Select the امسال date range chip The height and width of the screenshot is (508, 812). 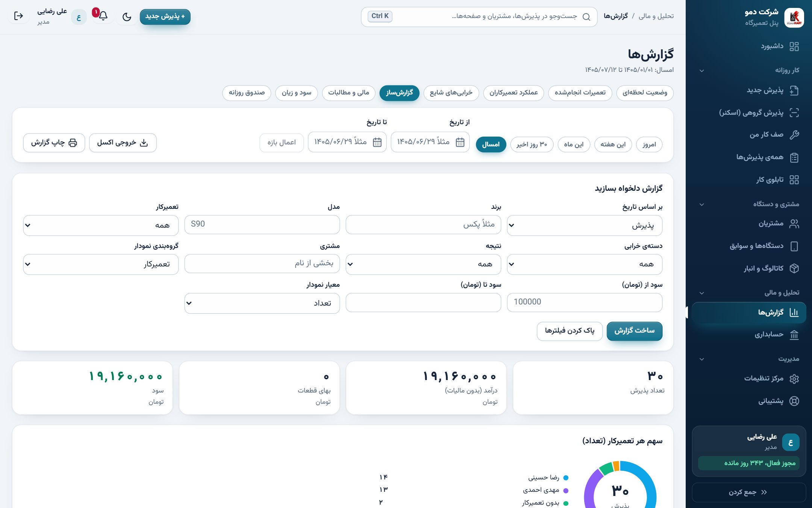coord(491,144)
